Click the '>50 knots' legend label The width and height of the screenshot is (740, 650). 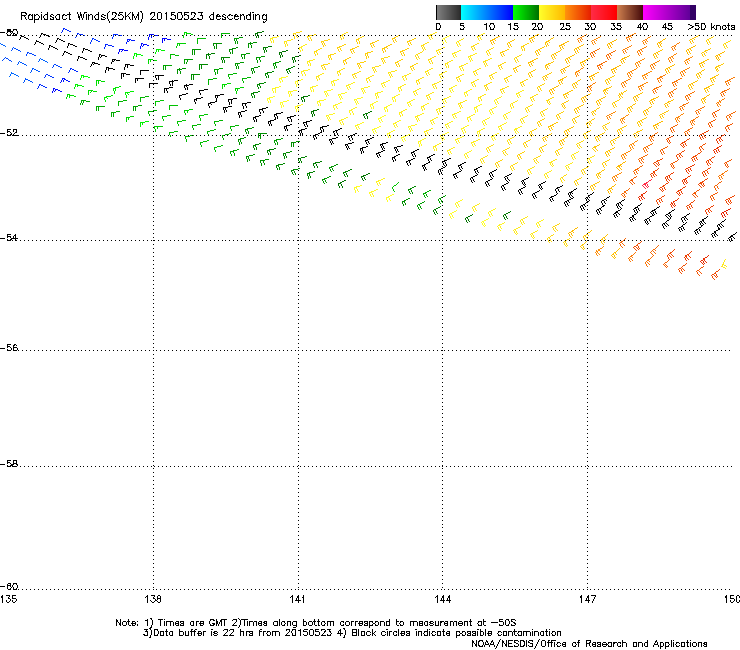(711, 27)
